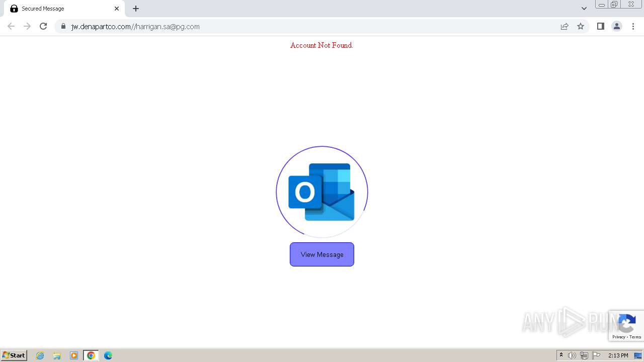Click the View Message button
The width and height of the screenshot is (644, 362).
coord(322,254)
